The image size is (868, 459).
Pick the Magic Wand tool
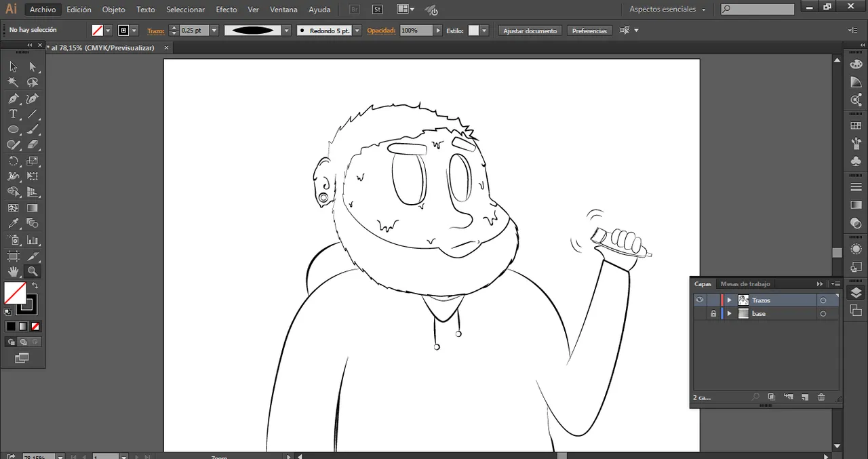13,82
